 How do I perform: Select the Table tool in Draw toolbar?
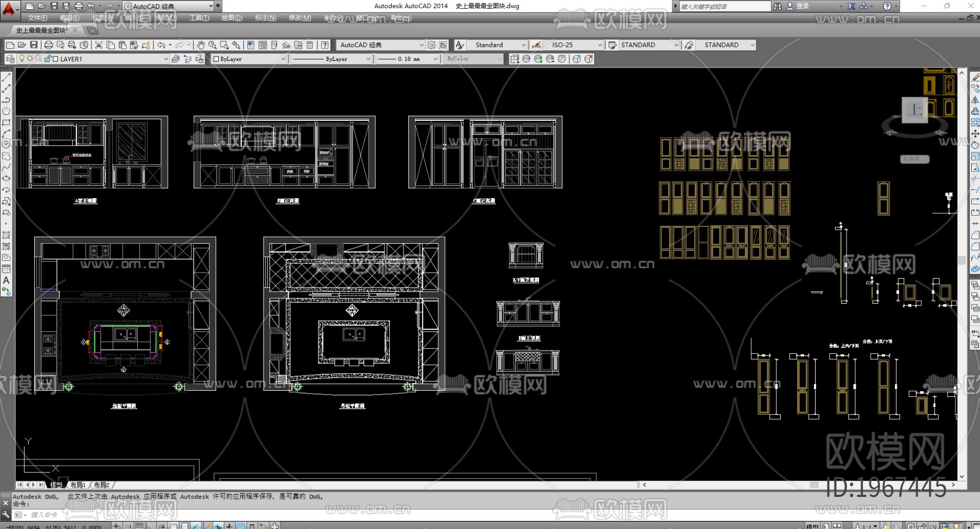6,269
